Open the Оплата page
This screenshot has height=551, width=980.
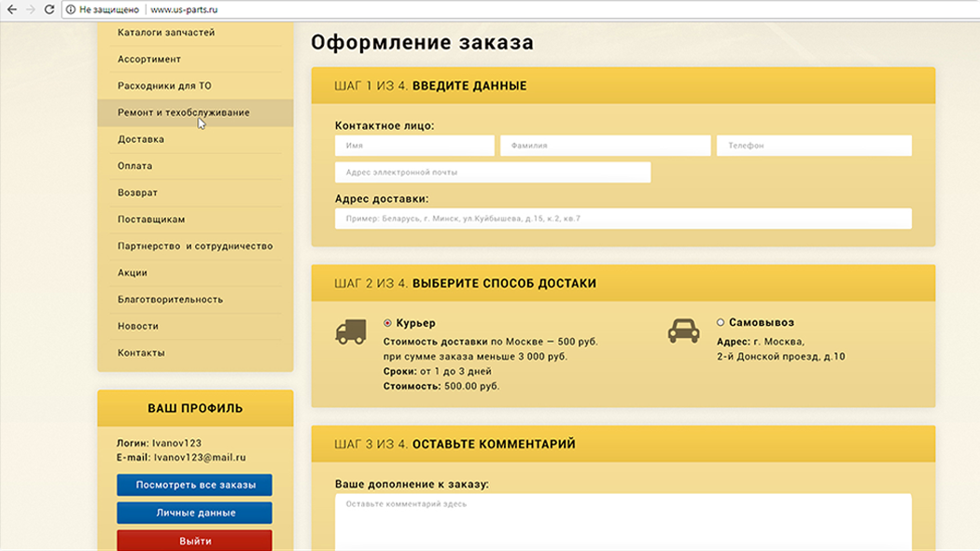tap(135, 165)
